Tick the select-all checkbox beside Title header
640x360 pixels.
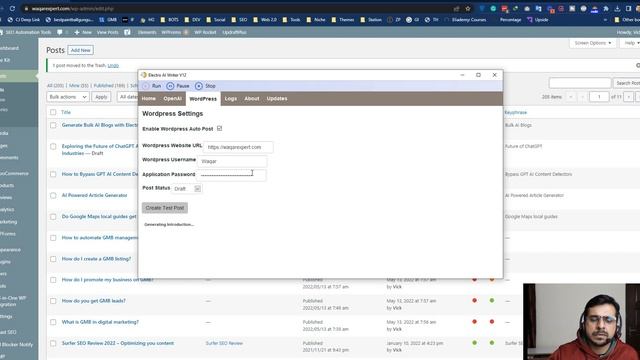click(53, 112)
